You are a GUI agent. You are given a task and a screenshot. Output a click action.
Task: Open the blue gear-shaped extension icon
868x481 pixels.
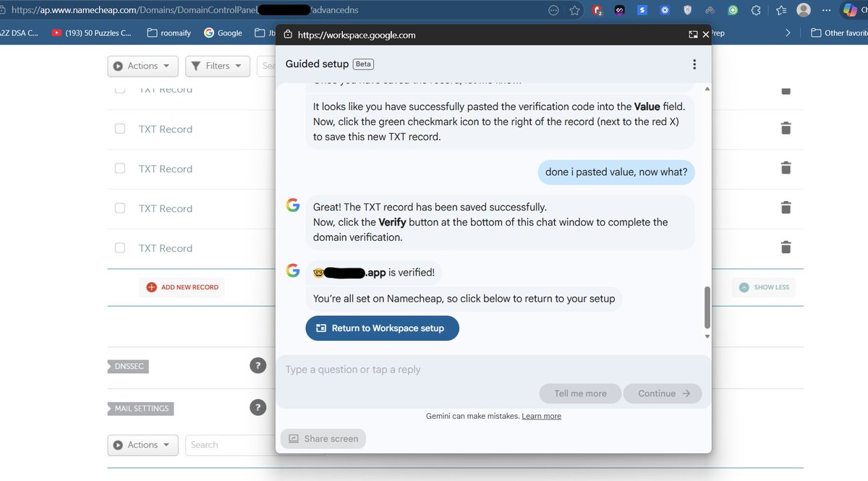tap(665, 10)
